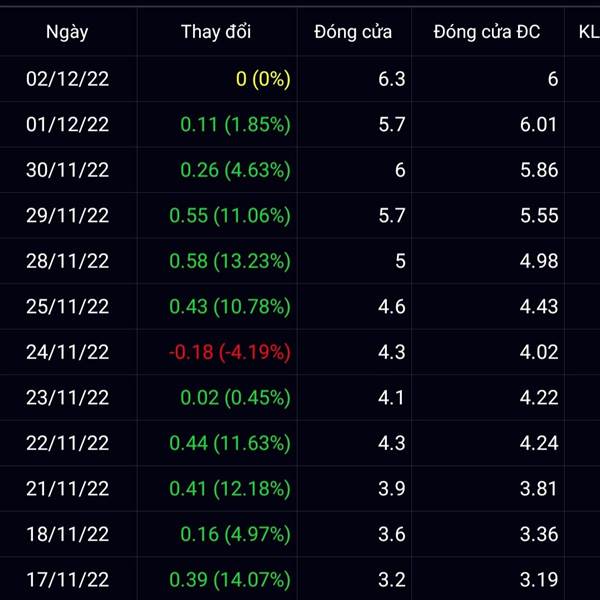This screenshot has width=600, height=600.
Task: Click the adjusted close value 4.43
Action: [539, 306]
